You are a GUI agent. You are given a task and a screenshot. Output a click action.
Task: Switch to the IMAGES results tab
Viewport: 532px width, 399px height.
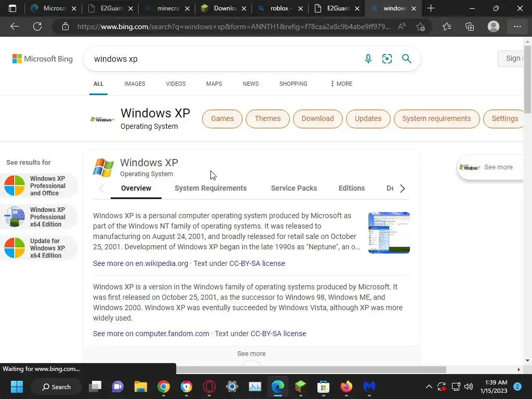coord(135,84)
